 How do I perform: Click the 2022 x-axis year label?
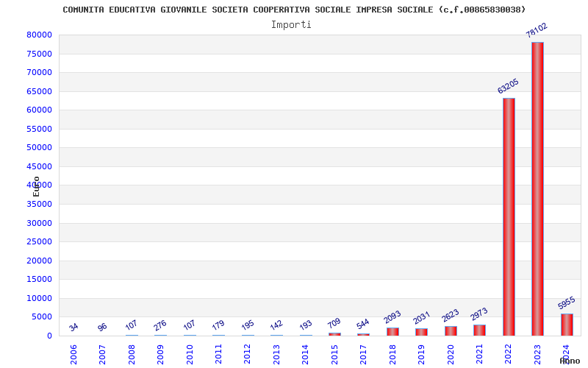point(508,354)
